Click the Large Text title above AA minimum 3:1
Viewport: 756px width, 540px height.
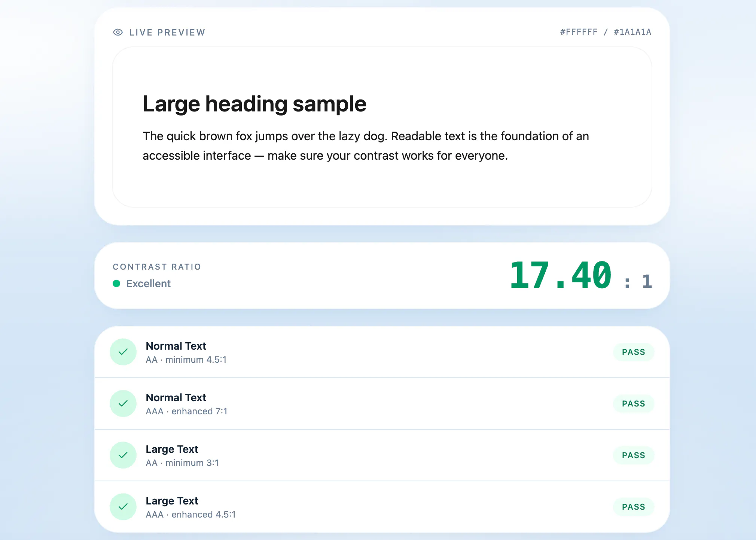(x=172, y=449)
